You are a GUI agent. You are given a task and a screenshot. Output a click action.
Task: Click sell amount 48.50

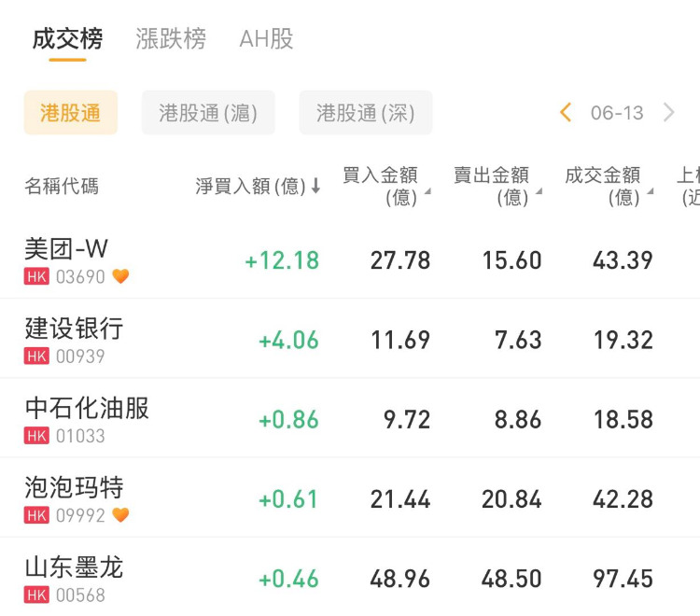point(512,579)
